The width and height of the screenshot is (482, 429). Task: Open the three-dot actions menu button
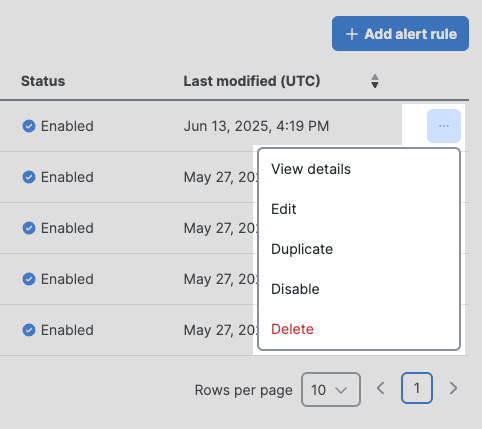(444, 126)
